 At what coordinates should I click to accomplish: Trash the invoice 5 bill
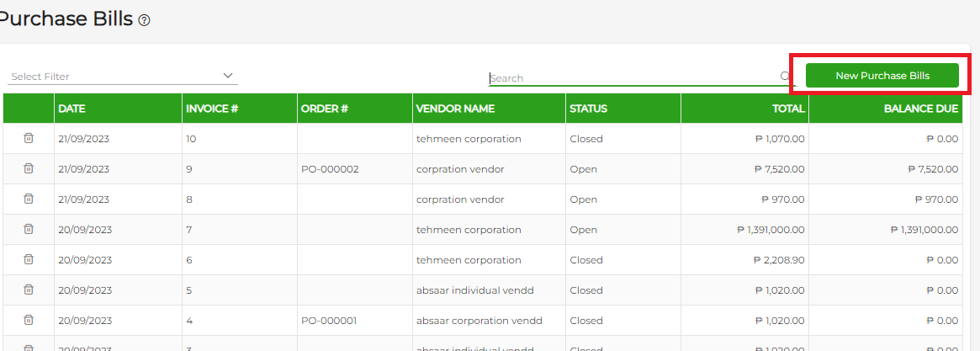pyautogui.click(x=29, y=290)
